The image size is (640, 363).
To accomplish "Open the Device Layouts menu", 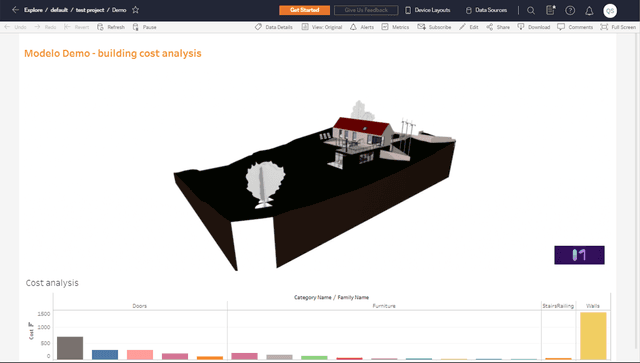I will click(x=427, y=10).
